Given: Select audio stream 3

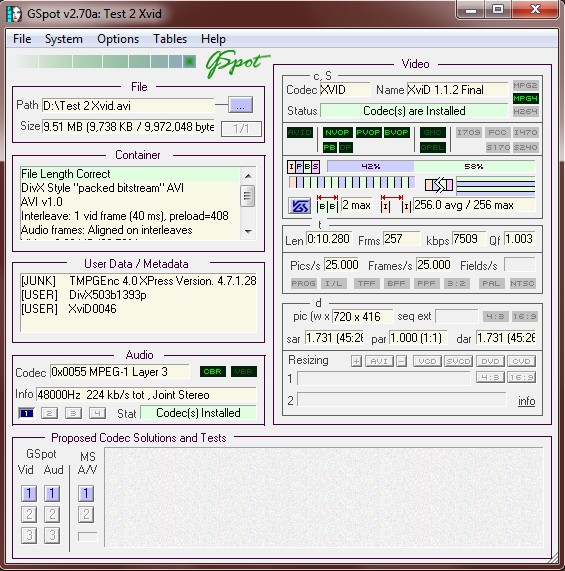Looking at the screenshot, I should [x=73, y=413].
